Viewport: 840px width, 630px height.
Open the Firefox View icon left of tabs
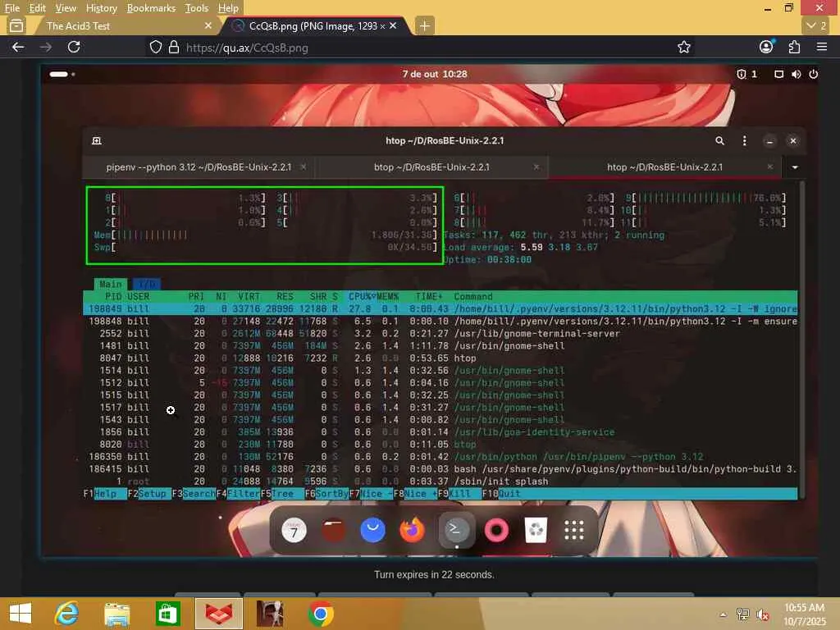point(16,25)
